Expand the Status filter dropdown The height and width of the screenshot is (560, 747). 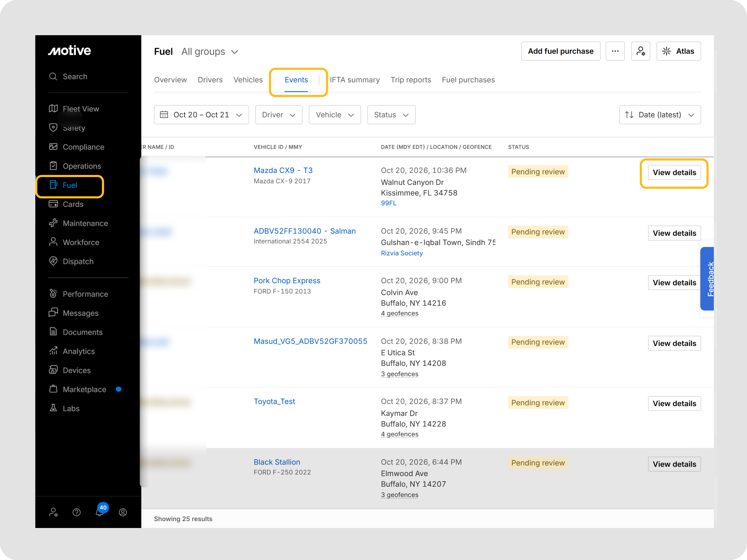pos(391,115)
